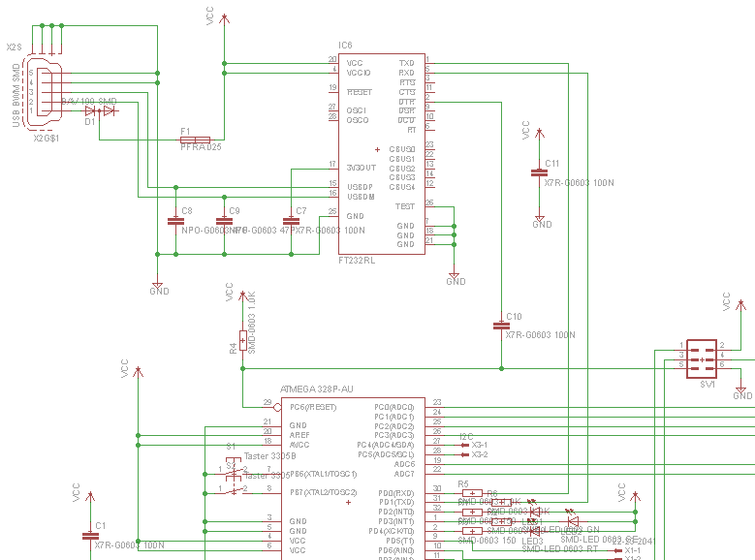Click the PD1(TXD) pin label

pos(396,502)
